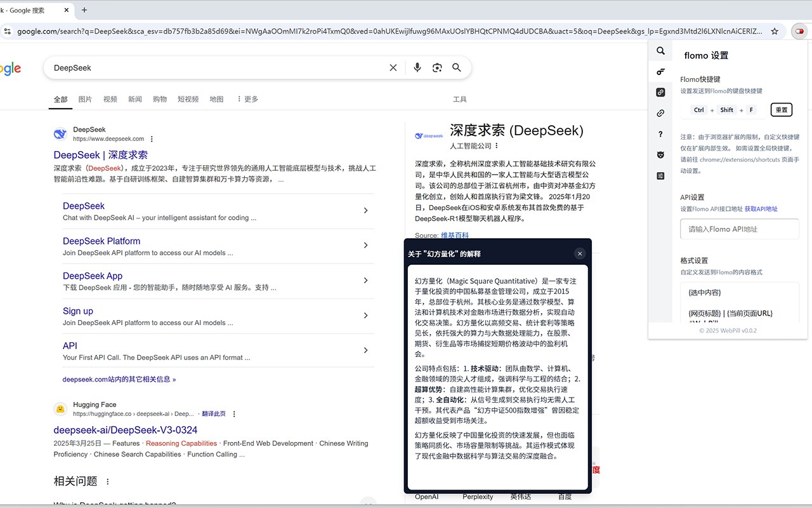The height and width of the screenshot is (508, 812).
Task: Reset the Flomo shortcut with 重置
Action: point(782,110)
